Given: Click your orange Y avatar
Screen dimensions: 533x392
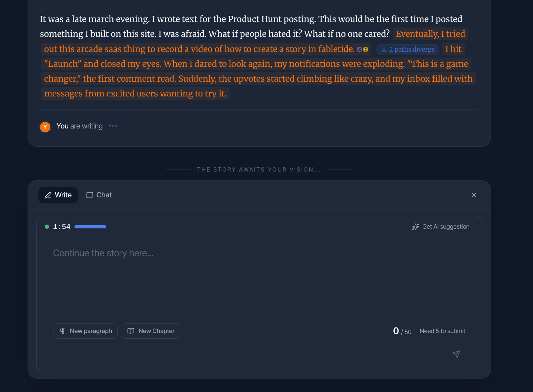Looking at the screenshot, I should 45,127.
